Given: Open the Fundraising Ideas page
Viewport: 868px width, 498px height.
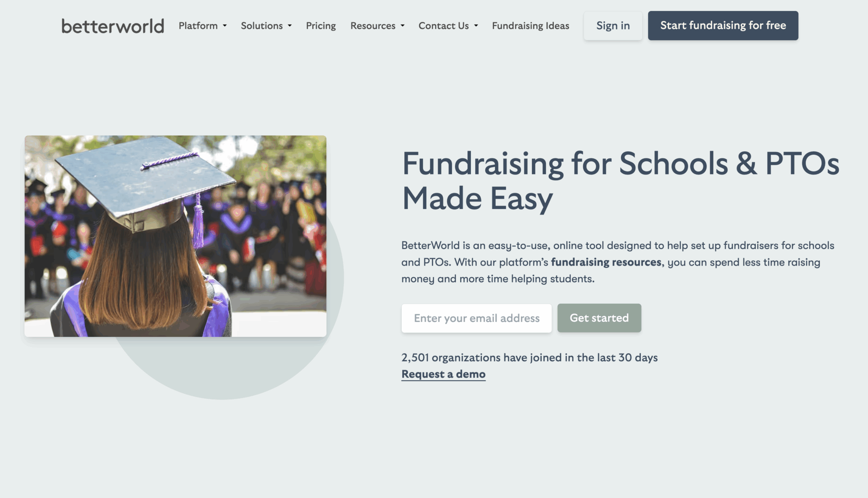Looking at the screenshot, I should point(530,25).
